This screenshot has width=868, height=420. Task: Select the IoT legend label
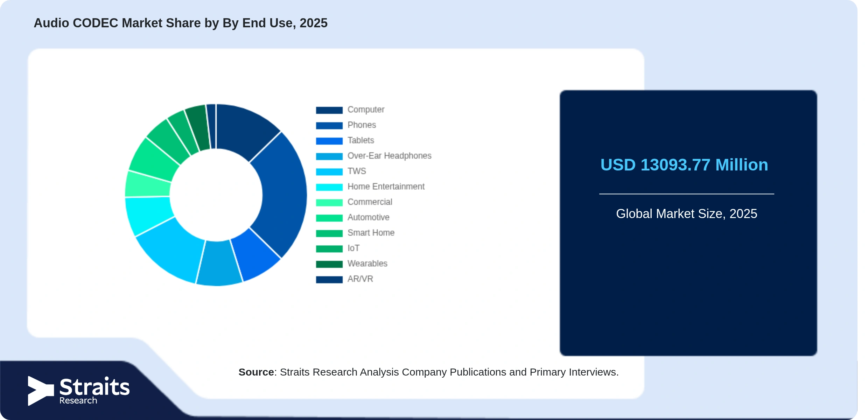pos(353,248)
